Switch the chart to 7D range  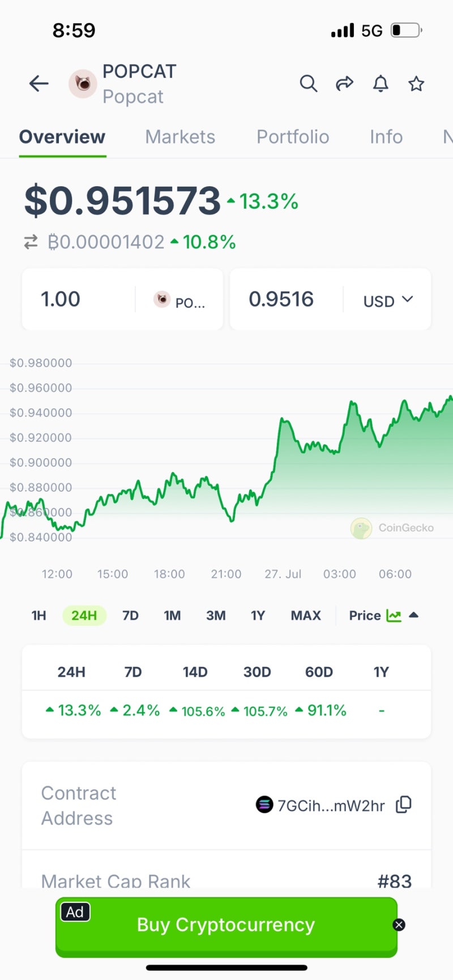point(130,615)
